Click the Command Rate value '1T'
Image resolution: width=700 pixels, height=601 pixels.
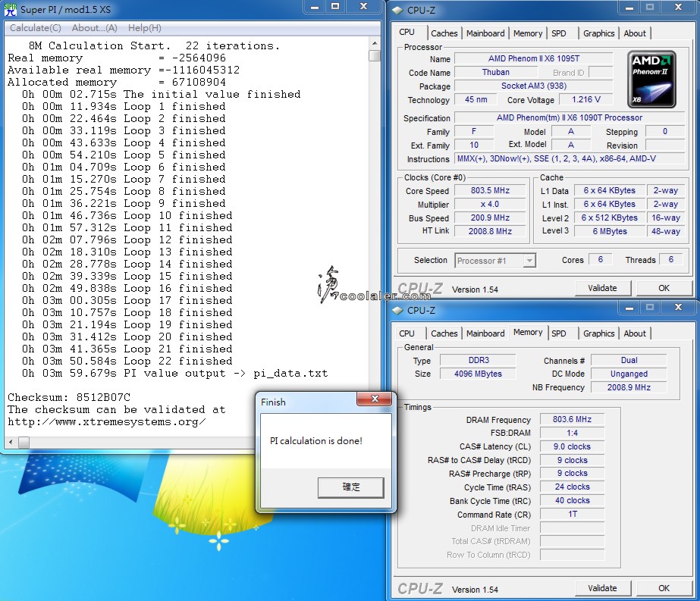click(572, 515)
